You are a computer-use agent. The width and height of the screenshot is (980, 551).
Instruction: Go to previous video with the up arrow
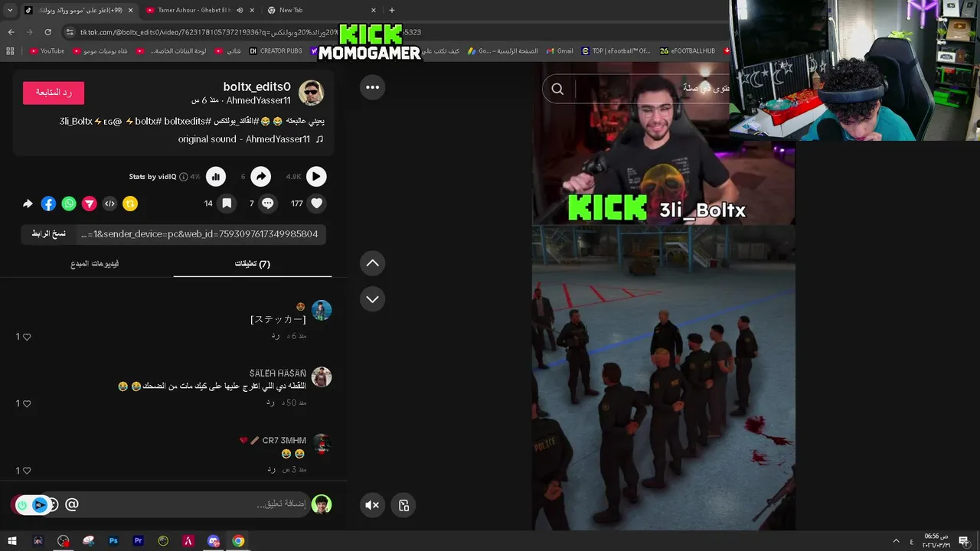coord(372,263)
